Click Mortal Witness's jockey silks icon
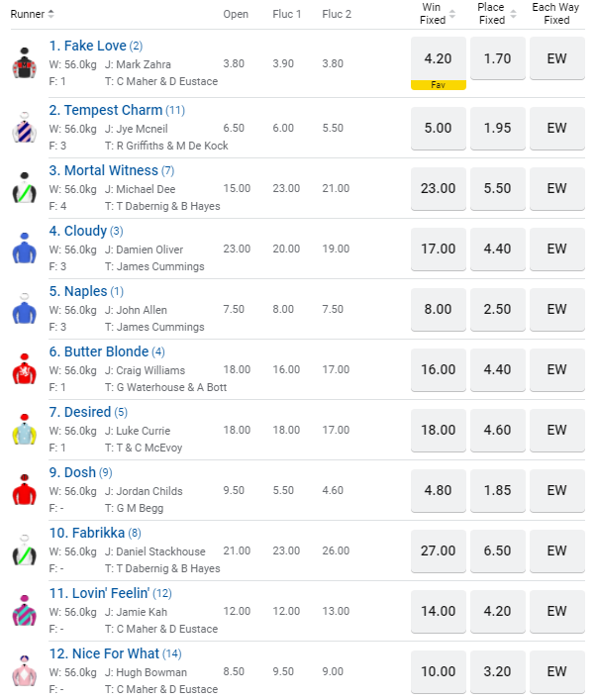The height and width of the screenshot is (700, 596). (x=24, y=188)
